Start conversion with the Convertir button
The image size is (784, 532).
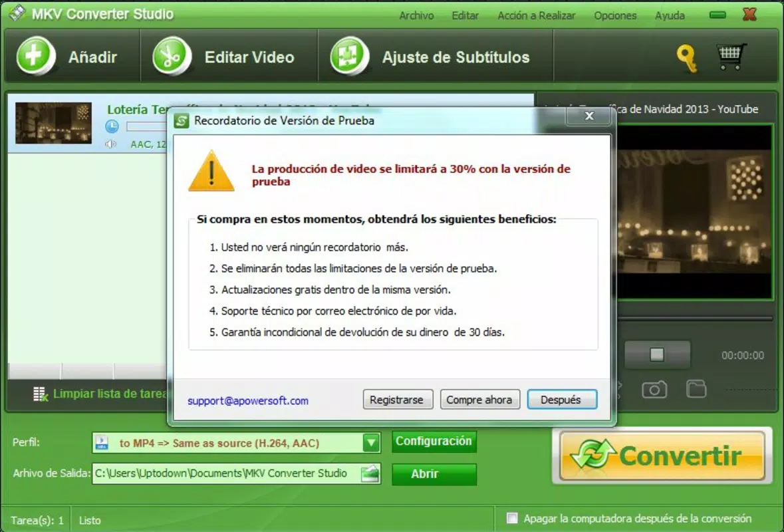coord(662,456)
